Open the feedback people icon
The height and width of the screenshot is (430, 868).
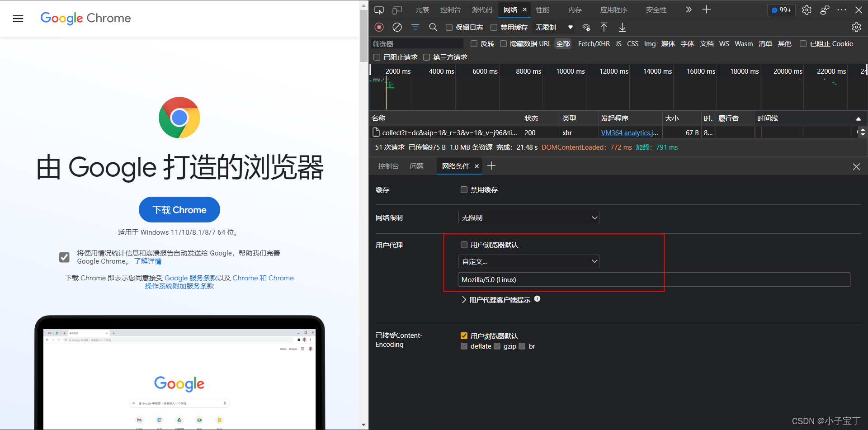pos(825,9)
